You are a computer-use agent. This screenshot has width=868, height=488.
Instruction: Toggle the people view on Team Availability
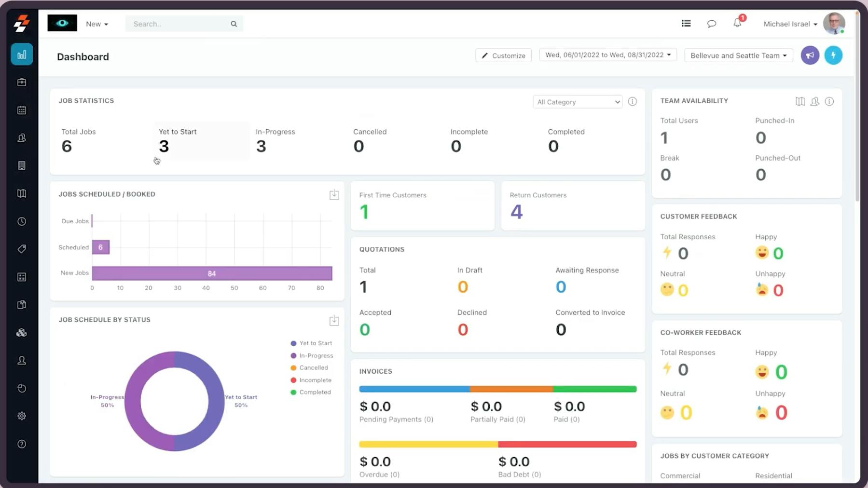tap(815, 101)
